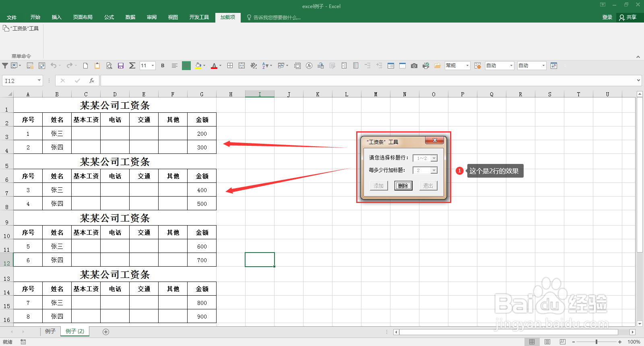Click the zoom slider handle
The height and width of the screenshot is (346, 644).
(597, 342)
